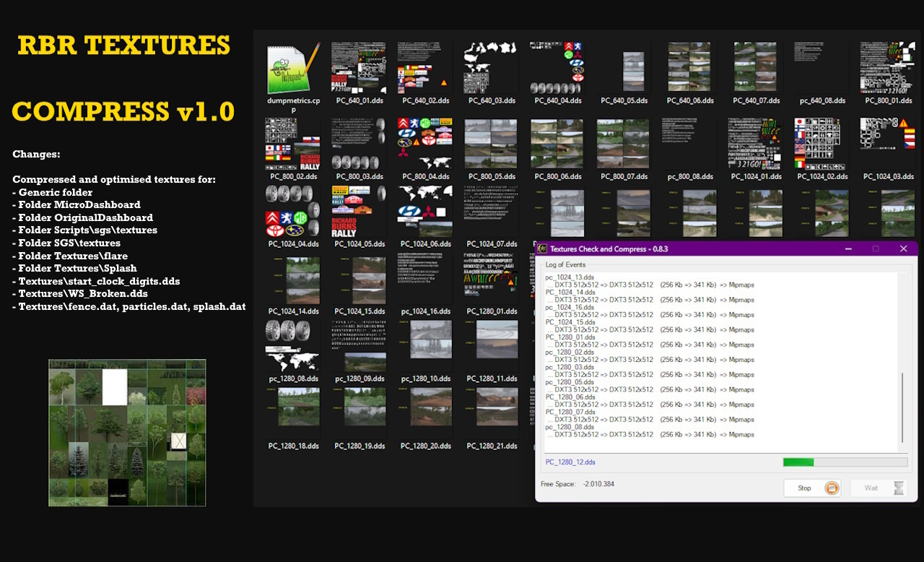Click the greyed-out Wait button with hourglass

[x=879, y=488]
